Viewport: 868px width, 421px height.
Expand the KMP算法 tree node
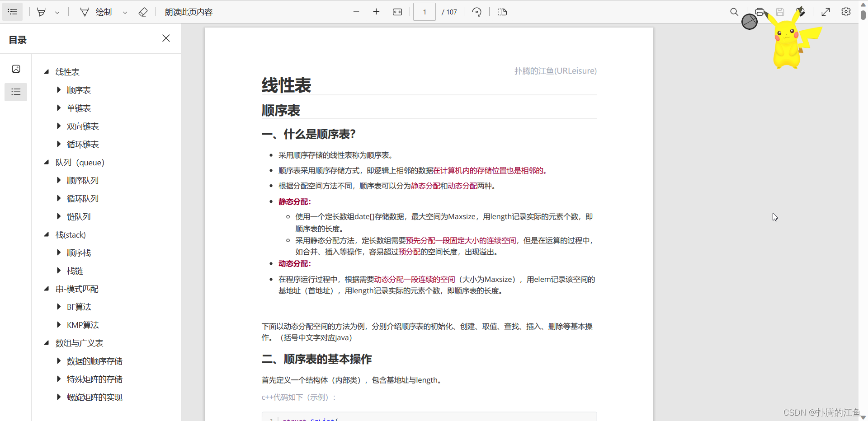click(58, 325)
